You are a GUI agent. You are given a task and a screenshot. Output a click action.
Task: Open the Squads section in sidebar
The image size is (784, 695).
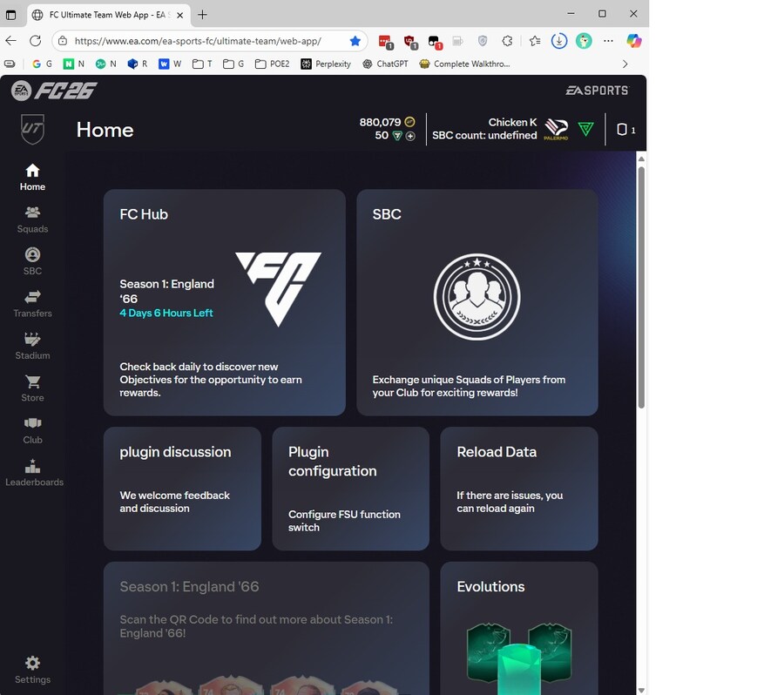coord(32,219)
